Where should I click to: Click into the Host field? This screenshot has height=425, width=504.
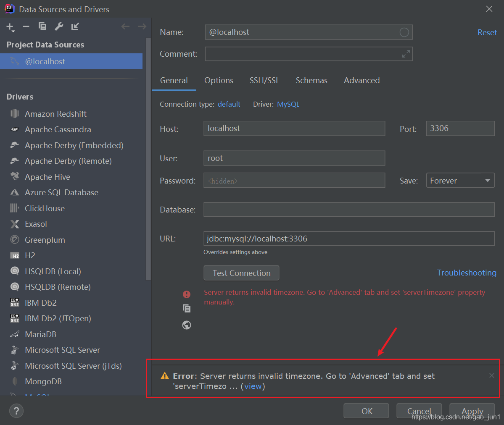click(x=294, y=129)
